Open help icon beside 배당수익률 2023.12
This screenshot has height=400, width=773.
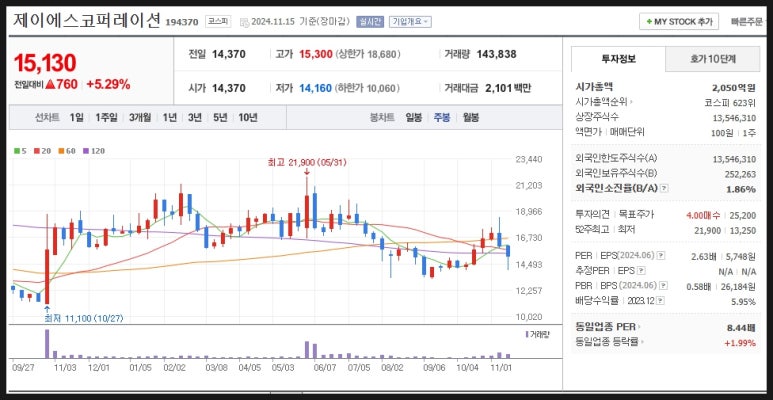pyautogui.click(x=660, y=301)
